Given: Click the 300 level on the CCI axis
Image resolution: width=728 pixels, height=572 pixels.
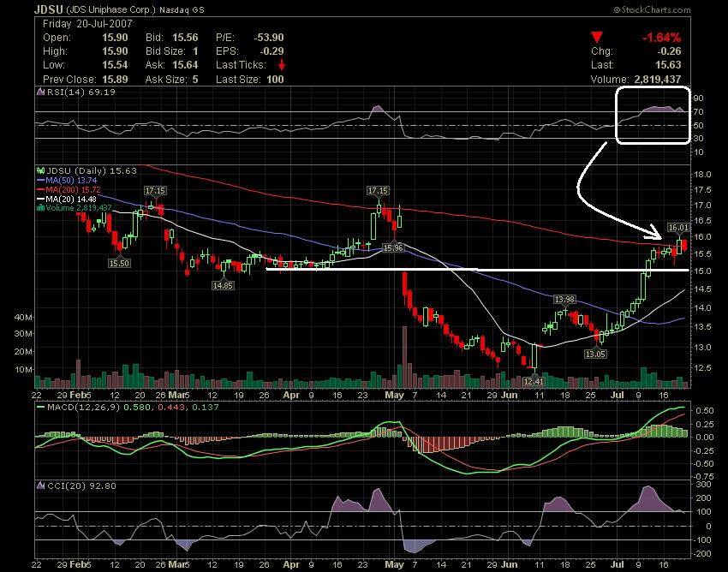Looking at the screenshot, I should [705, 485].
